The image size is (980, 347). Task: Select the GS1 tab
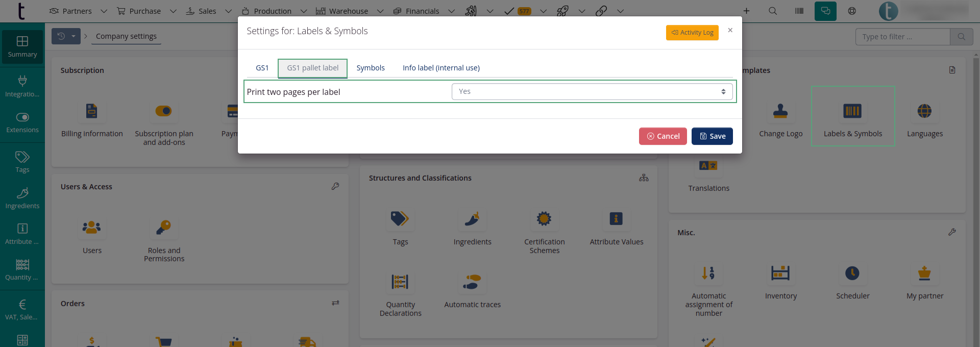point(262,68)
